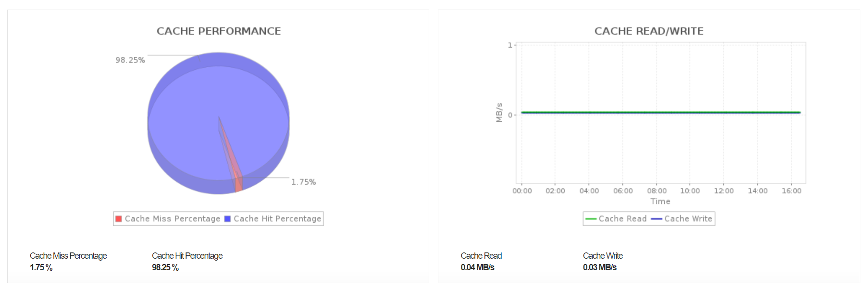Viewport: 868px width, 289px height.
Task: Click the 98.25% pie callout label
Action: 130,60
